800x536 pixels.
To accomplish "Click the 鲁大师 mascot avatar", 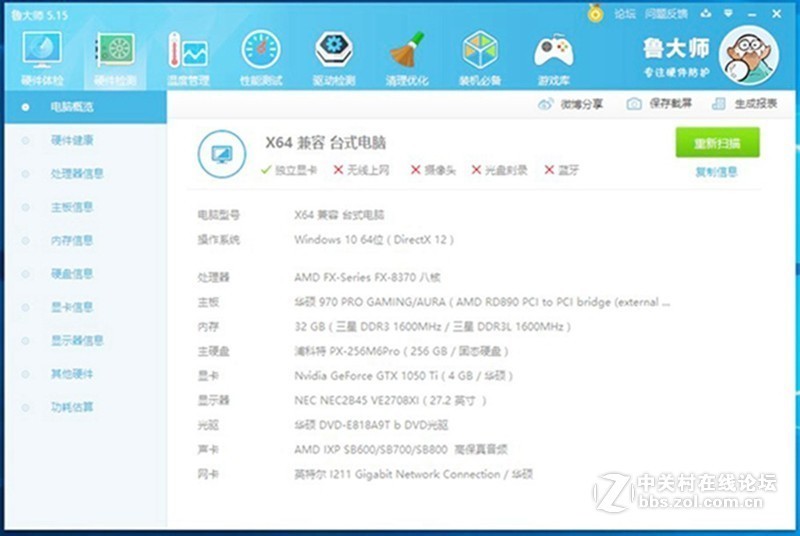I will pyautogui.click(x=748, y=55).
